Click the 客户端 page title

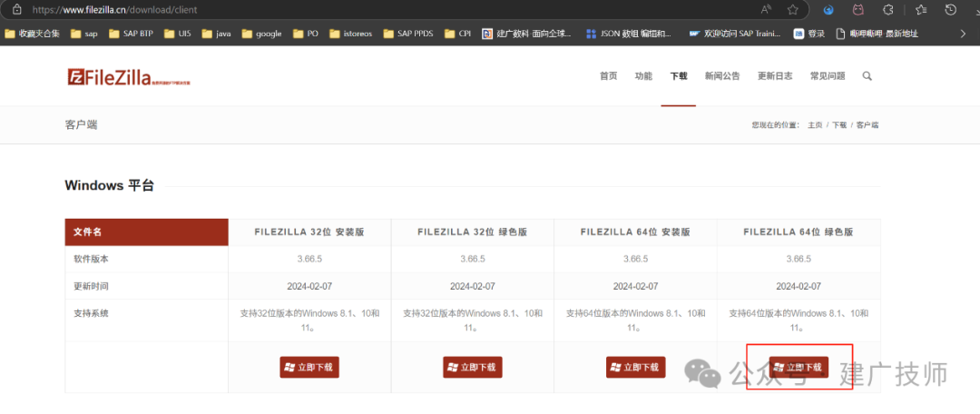82,125
